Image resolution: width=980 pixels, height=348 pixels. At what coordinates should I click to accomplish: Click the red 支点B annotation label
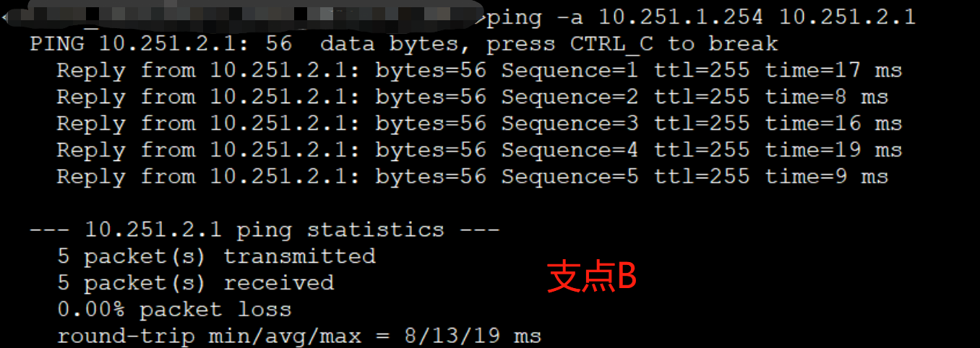[591, 278]
